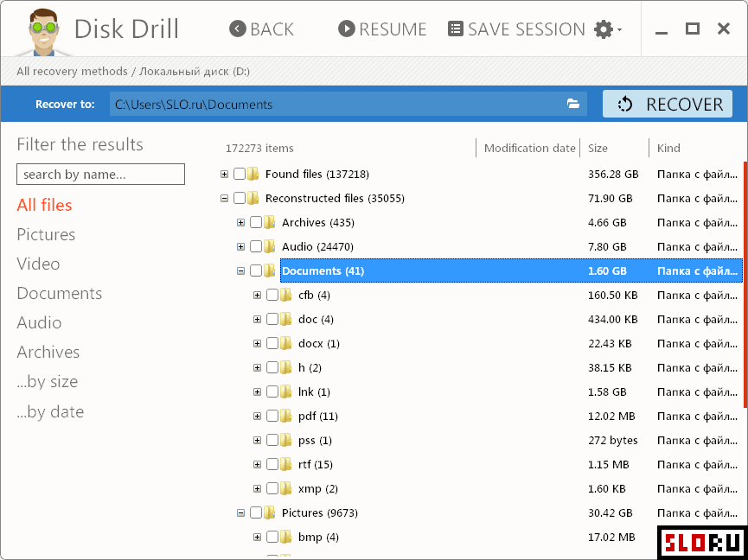Resume scanning with the RESUME button

point(382,29)
